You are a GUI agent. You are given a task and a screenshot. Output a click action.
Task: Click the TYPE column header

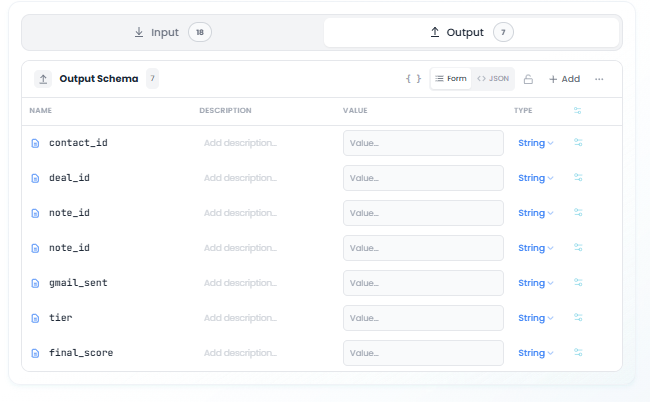523,111
